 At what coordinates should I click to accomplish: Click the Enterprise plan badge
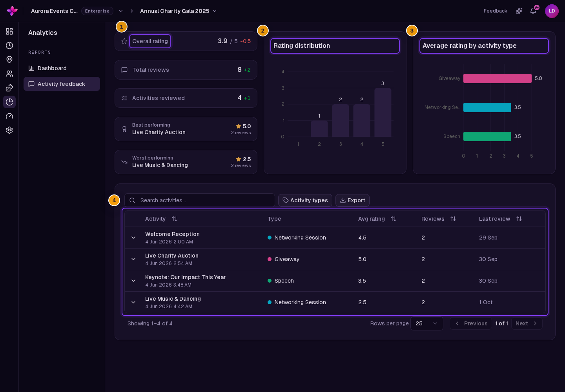pyautogui.click(x=97, y=11)
